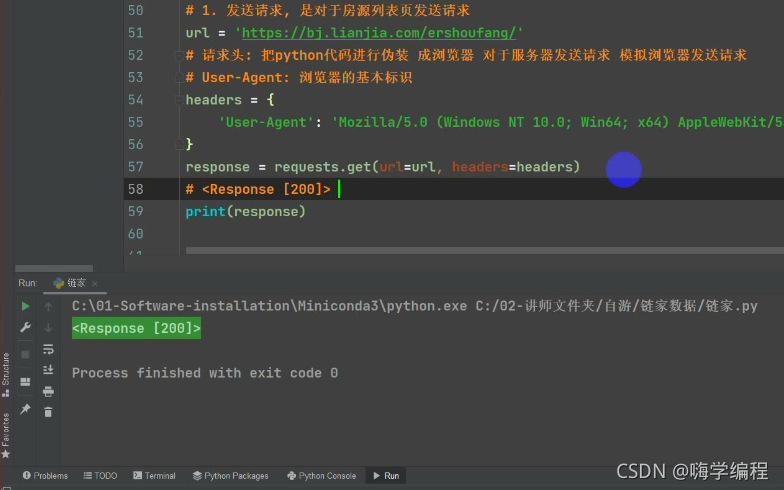Click the python.exe command line in console

pos(414,306)
